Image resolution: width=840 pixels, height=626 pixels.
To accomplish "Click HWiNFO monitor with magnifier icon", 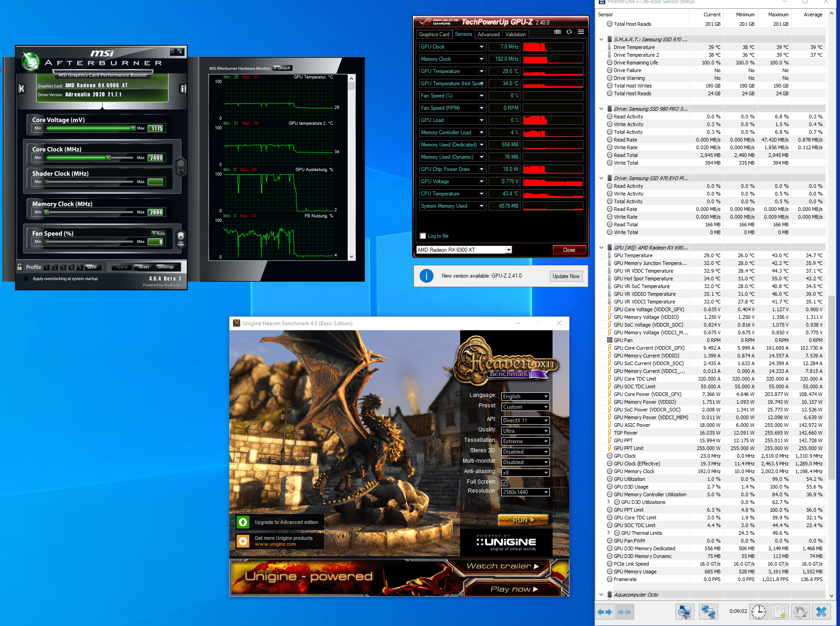I will coord(685,612).
